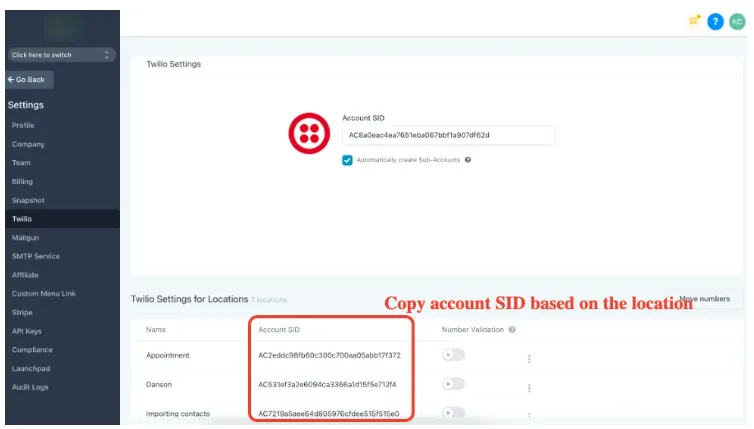Open Affiliate settings
Viewport: 754px width, 429px height.
[x=25, y=275]
